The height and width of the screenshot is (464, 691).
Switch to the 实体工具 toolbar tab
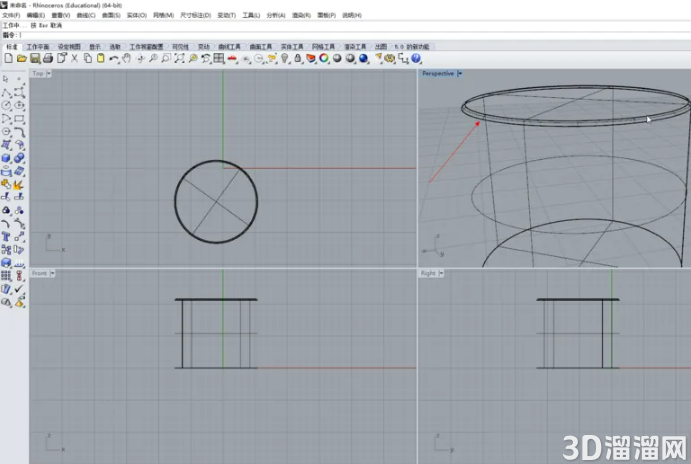click(x=292, y=47)
